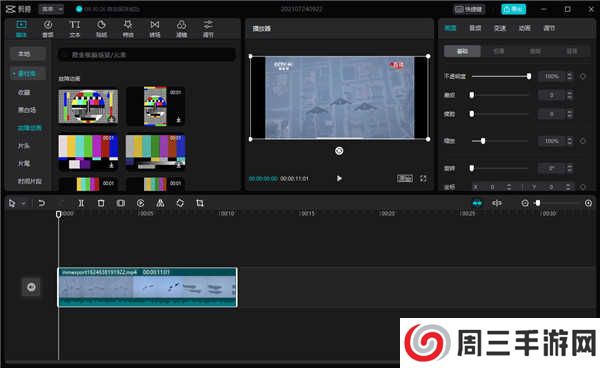Play the preview video
600x368 pixels.
pos(339,179)
